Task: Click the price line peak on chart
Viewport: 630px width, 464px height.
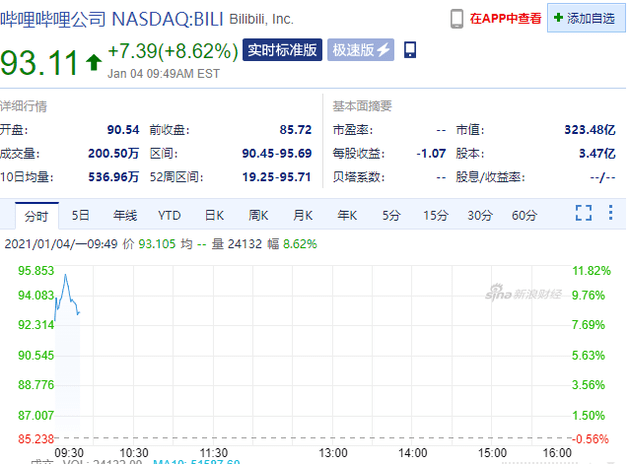Action: click(x=66, y=275)
